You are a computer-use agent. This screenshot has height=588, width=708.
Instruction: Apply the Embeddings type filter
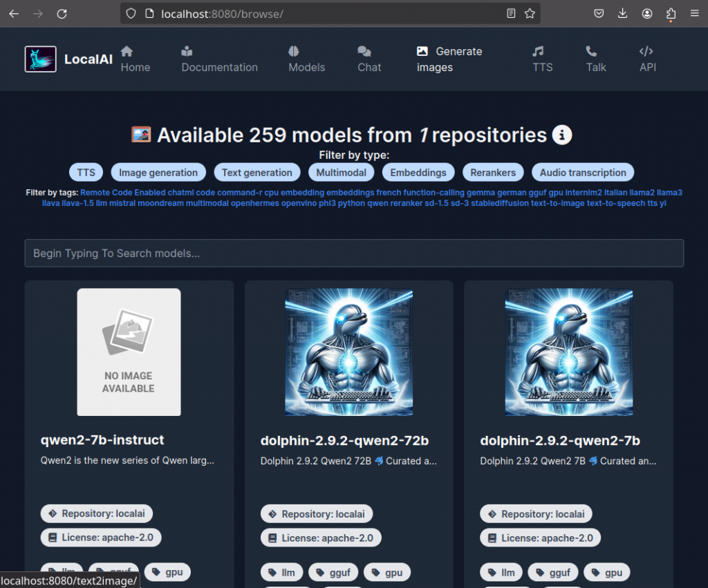coord(418,173)
